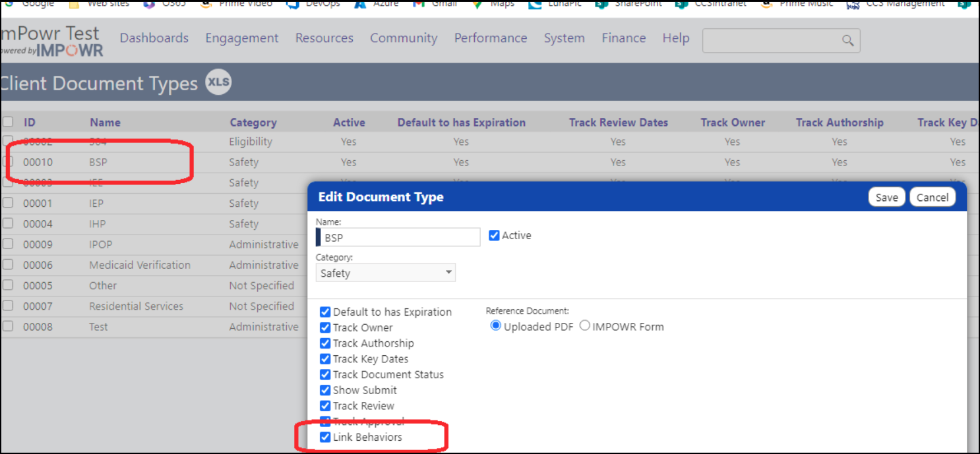This screenshot has height=454, width=980.
Task: Click the Eligibility category cell
Action: tap(251, 141)
